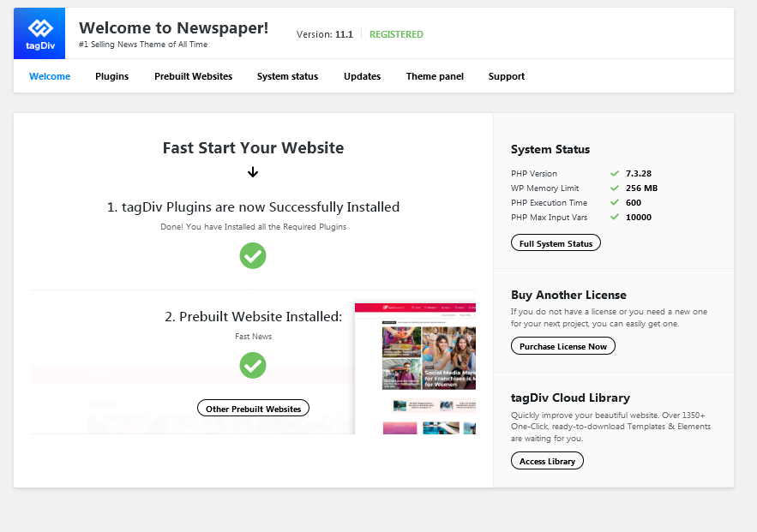The width and height of the screenshot is (757, 532).
Task: Click the Fast News label text
Action: tap(254, 336)
